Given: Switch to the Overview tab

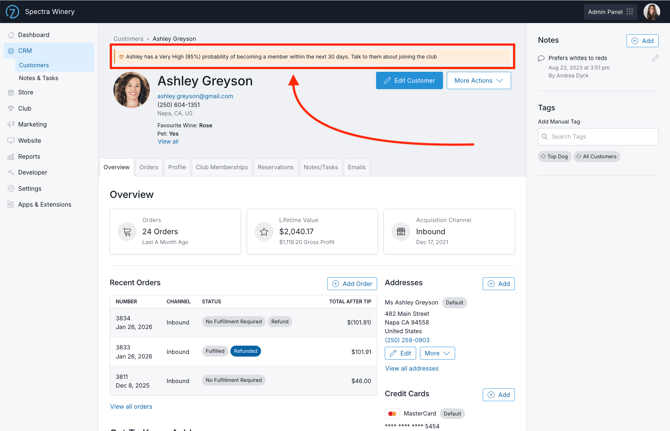Looking at the screenshot, I should tap(117, 167).
